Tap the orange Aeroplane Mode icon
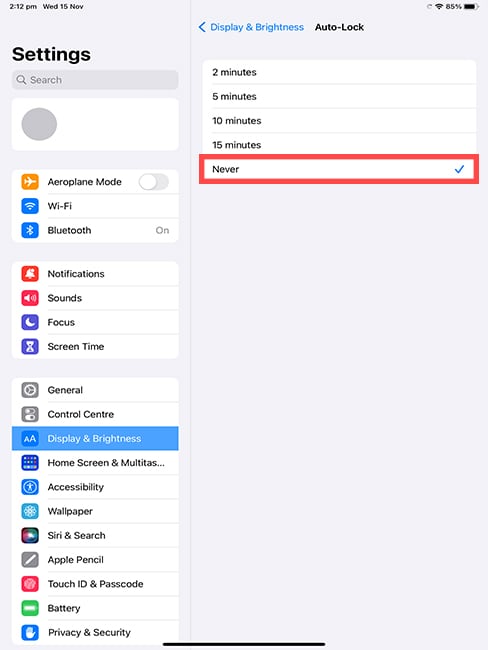488x650 pixels. (x=30, y=182)
